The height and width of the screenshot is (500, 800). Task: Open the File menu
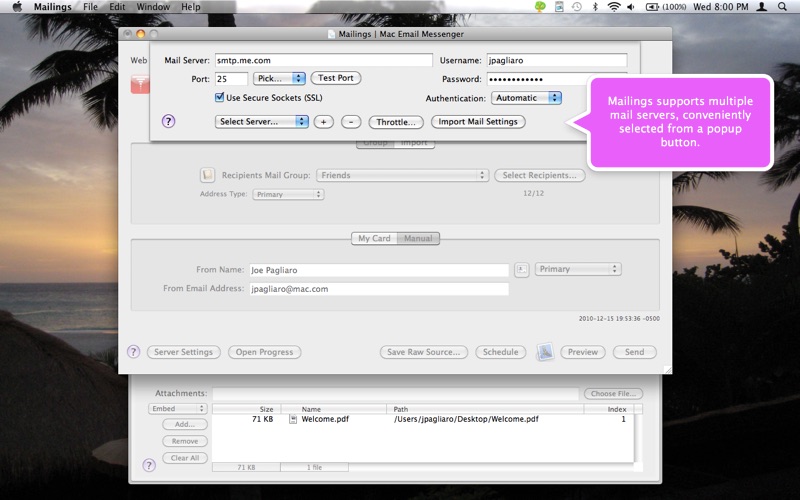click(x=90, y=7)
